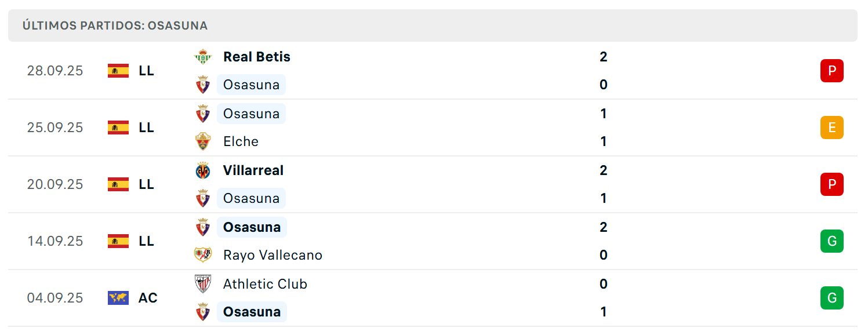Click the AC competition label on 04.09.25
Screen dimensions: 868x335
(148, 298)
